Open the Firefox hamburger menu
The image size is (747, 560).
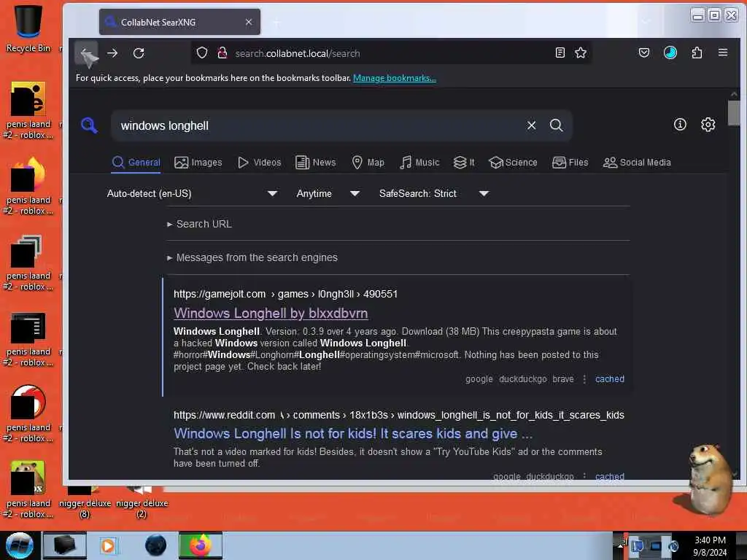(723, 52)
